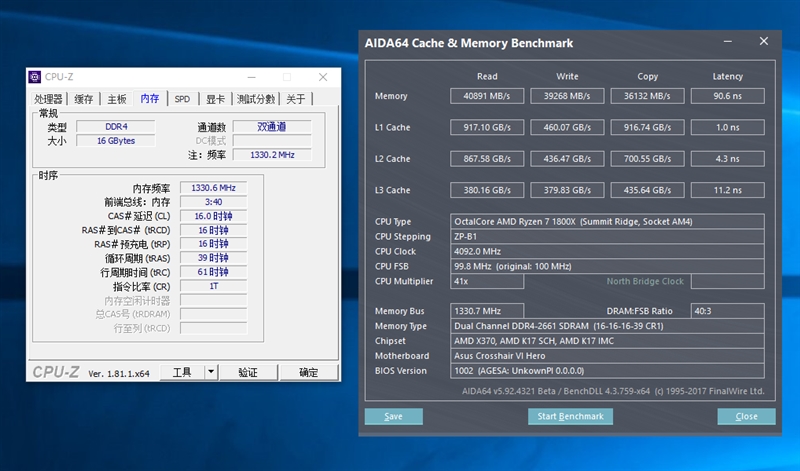
Task: Switch to the 主板 tab
Action: [x=117, y=99]
